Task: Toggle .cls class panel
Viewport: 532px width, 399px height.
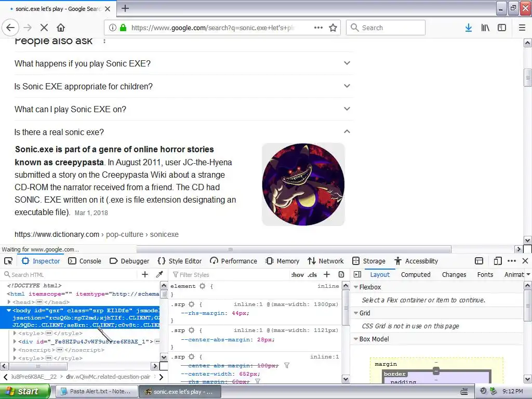Action: (312, 275)
